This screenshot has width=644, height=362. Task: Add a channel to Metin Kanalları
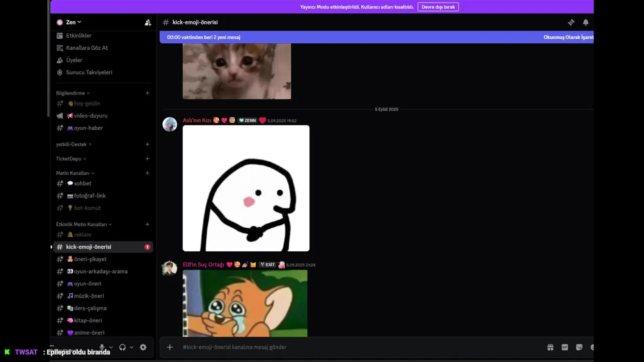147,173
